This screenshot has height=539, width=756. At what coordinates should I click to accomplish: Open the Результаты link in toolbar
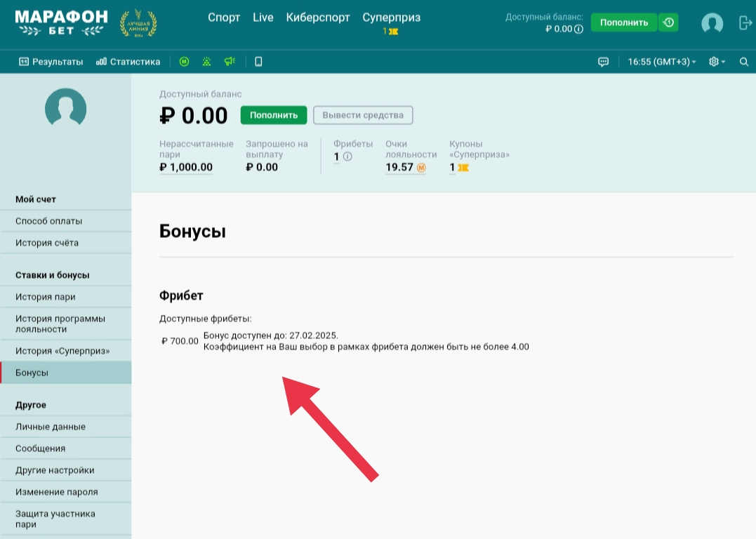51,62
